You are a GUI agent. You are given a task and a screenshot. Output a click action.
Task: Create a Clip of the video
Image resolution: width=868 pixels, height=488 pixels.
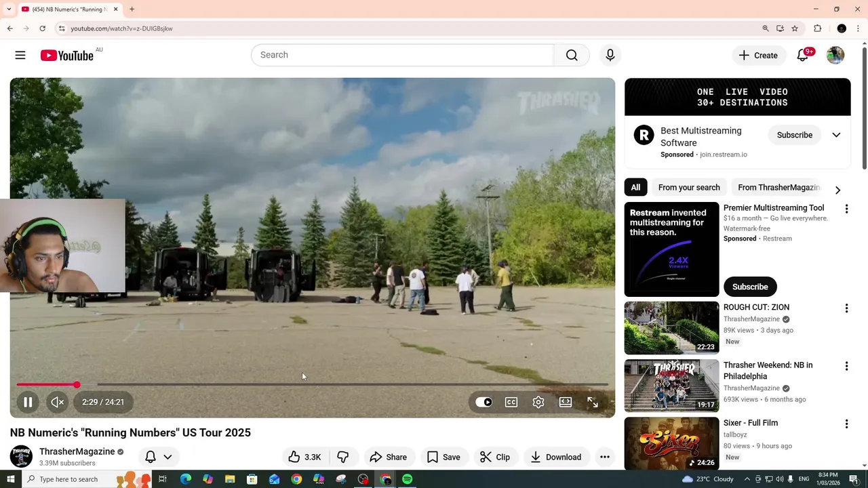click(495, 457)
